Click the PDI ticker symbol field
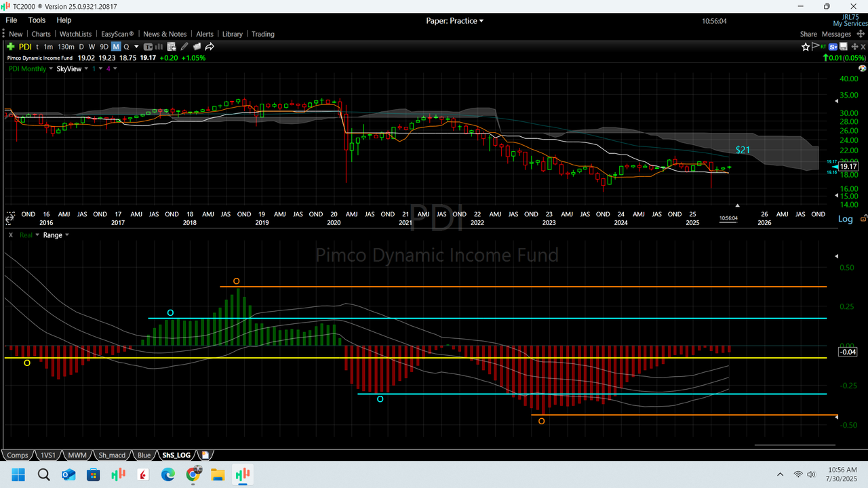The image size is (868, 488). pyautogui.click(x=25, y=47)
